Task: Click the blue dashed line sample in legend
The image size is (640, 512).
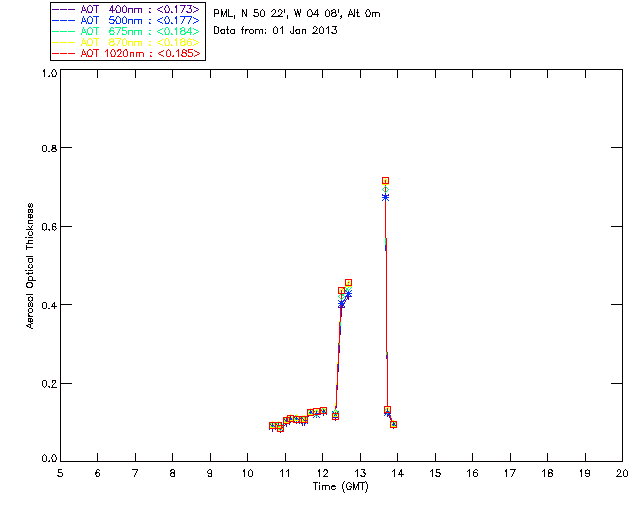Action: [64, 20]
